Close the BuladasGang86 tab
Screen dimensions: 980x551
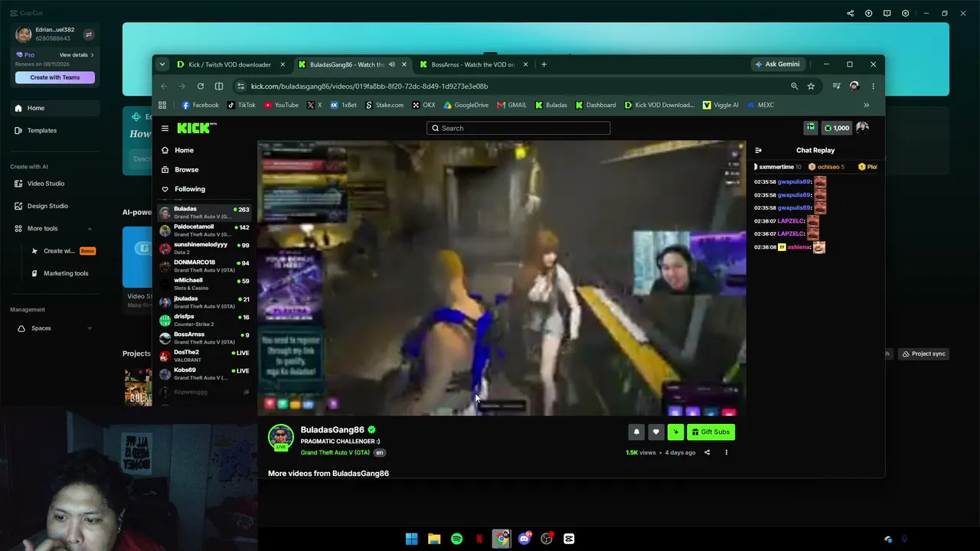pyautogui.click(x=404, y=64)
